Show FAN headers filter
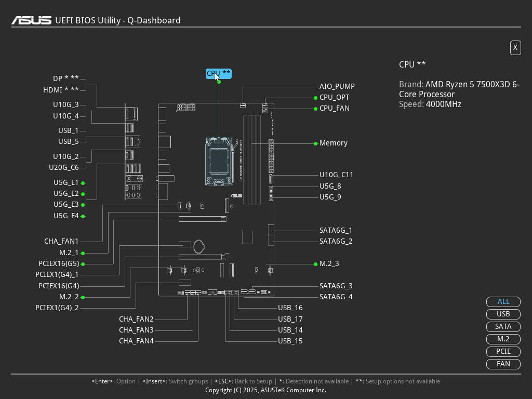532x399 pixels. coord(503,364)
